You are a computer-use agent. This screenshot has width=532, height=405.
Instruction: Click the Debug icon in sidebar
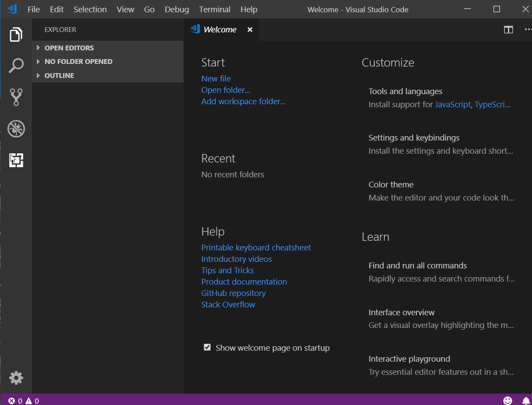pyautogui.click(x=16, y=129)
